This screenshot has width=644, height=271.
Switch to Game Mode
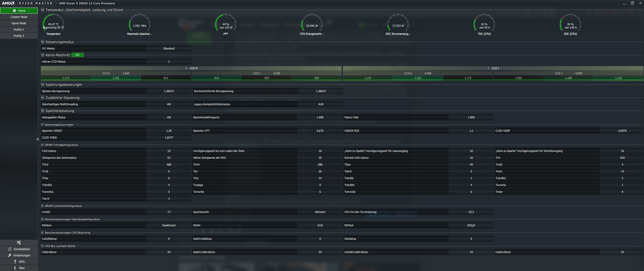19,23
